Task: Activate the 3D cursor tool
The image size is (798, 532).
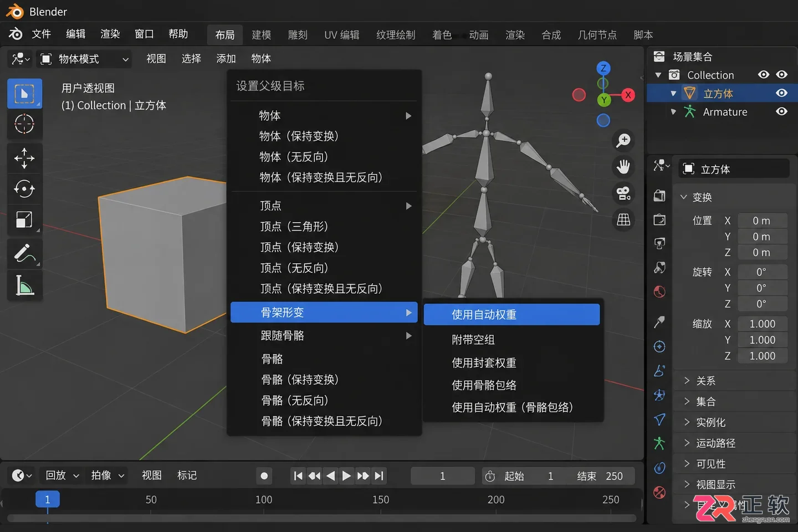Action: pyautogui.click(x=24, y=124)
